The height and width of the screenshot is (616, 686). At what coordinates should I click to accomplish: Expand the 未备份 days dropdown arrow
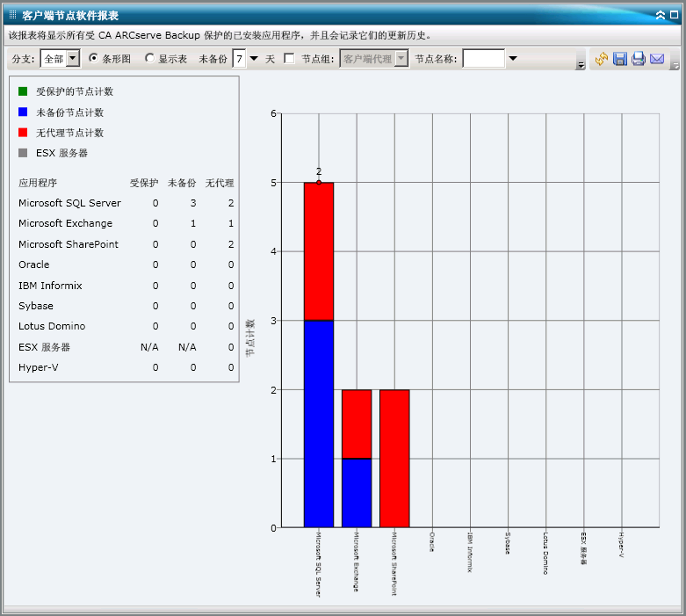point(254,59)
